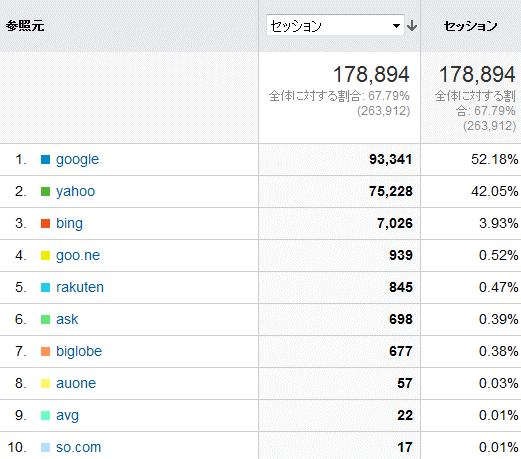
Task: Select the ask session count 698
Action: coord(401,319)
